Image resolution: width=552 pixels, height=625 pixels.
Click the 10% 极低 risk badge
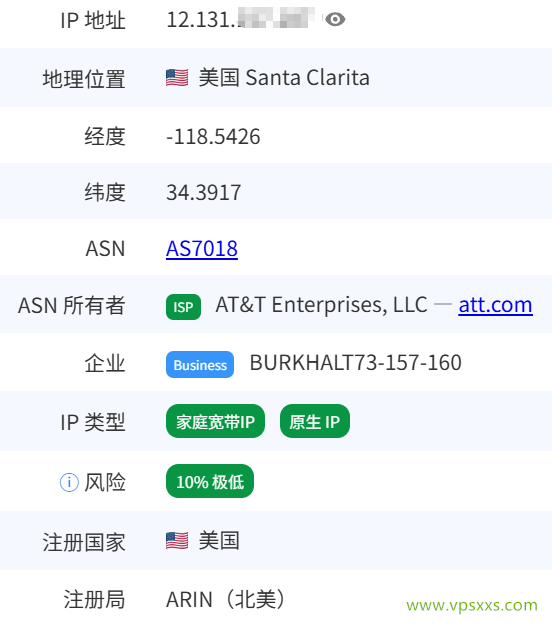210,481
